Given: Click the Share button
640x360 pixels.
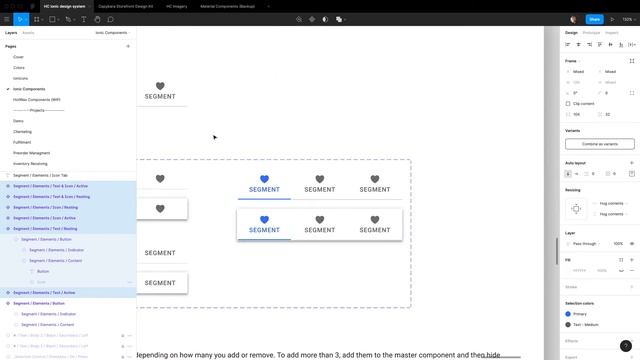Looking at the screenshot, I should pos(594,19).
